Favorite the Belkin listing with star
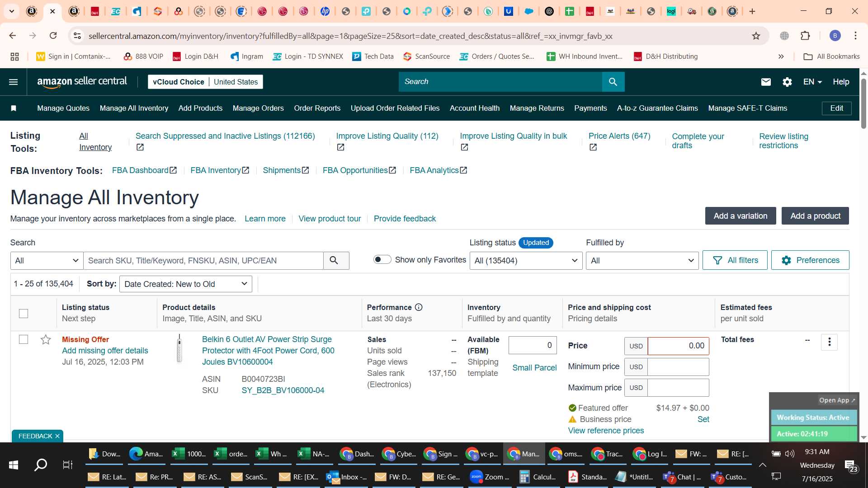Screen dimensions: 868x488 click(46, 340)
